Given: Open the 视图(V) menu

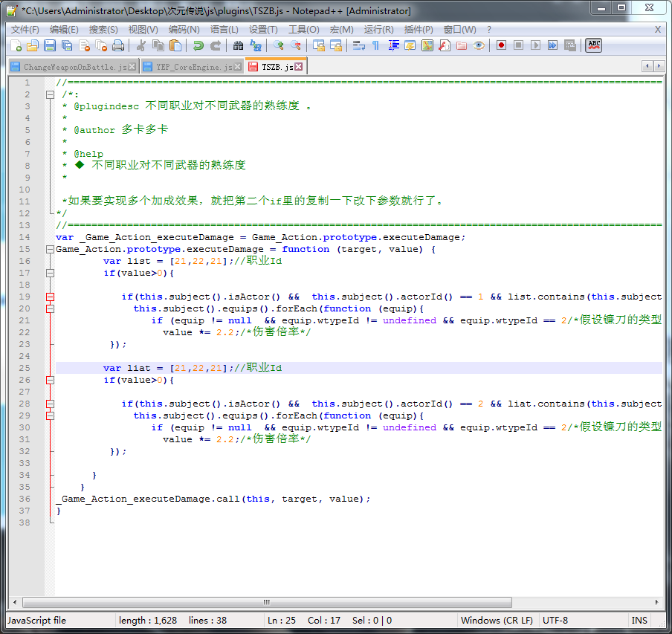Looking at the screenshot, I should click(143, 30).
